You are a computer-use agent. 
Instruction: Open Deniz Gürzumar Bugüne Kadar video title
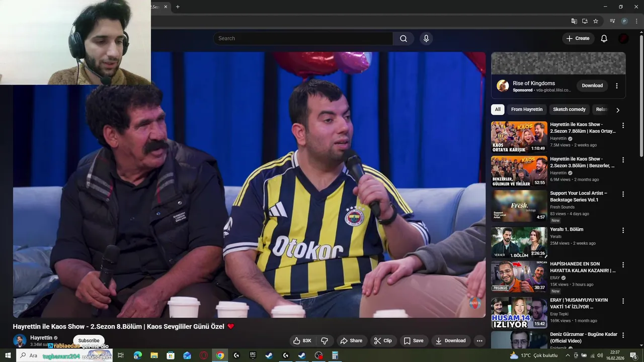click(584, 337)
